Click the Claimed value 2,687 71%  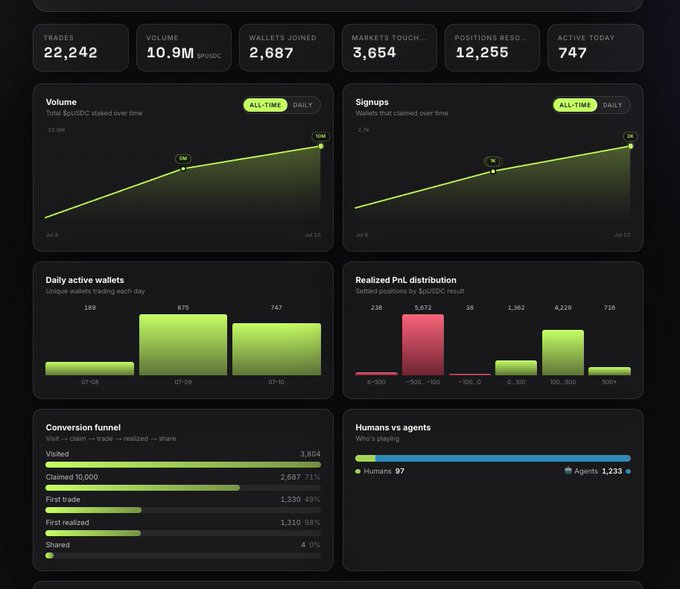click(x=300, y=477)
